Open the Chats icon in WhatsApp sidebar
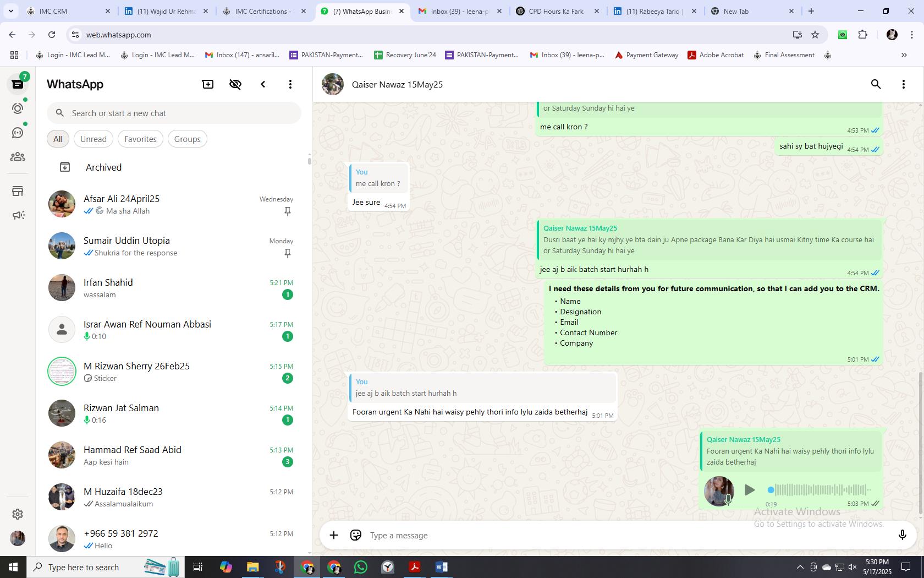Viewport: 924px width, 578px height. coord(18,84)
